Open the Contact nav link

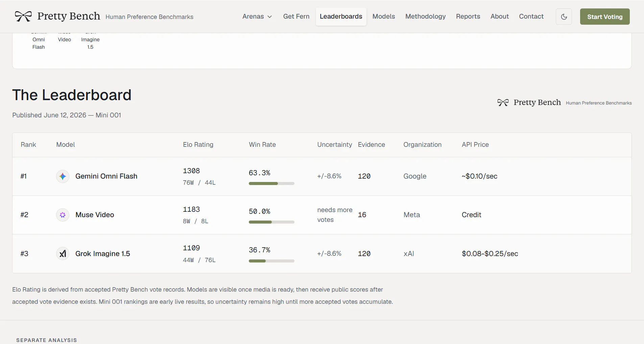pyautogui.click(x=531, y=16)
